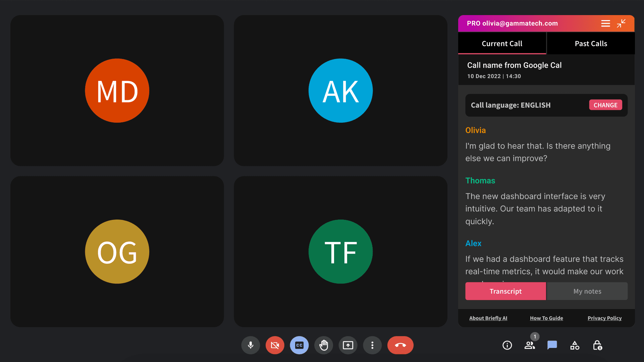Open the Briefly hamburger menu

[605, 23]
